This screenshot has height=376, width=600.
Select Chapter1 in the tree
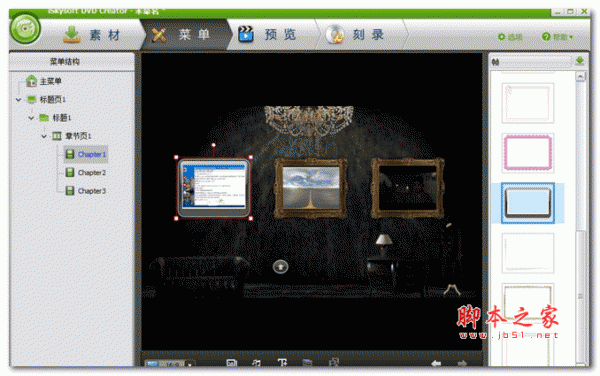pyautogui.click(x=86, y=154)
